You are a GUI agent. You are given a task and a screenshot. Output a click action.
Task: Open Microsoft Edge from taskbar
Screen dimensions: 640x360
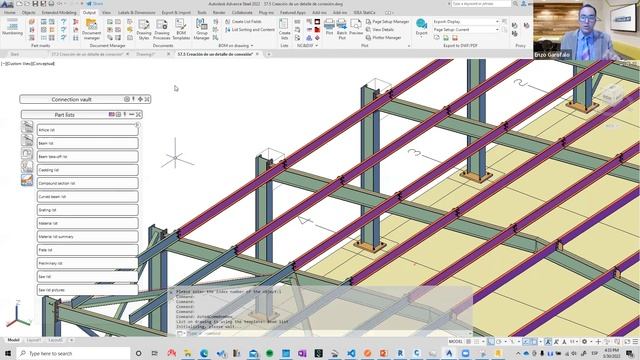point(204,353)
